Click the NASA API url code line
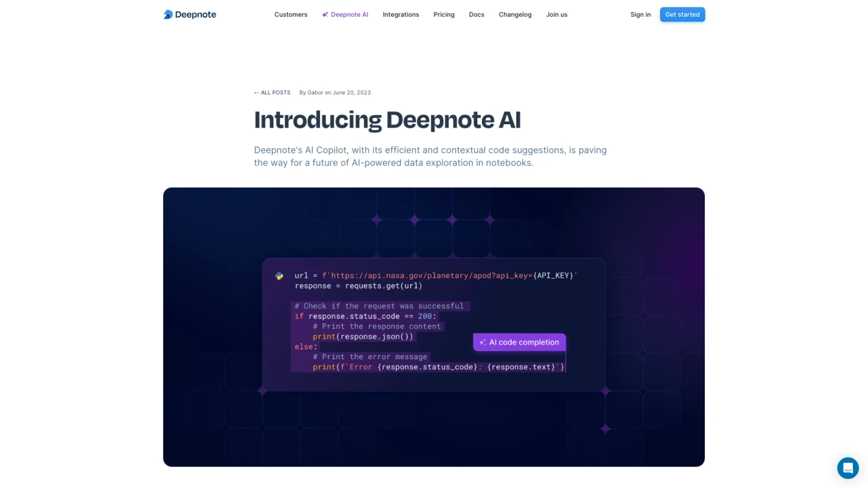The height and width of the screenshot is (488, 868). pos(435,276)
